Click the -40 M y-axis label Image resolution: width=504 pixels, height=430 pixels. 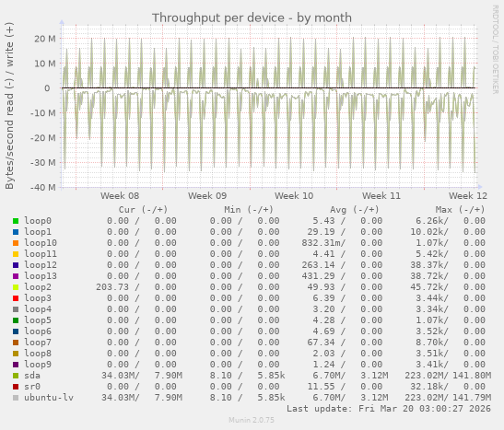tap(43, 187)
